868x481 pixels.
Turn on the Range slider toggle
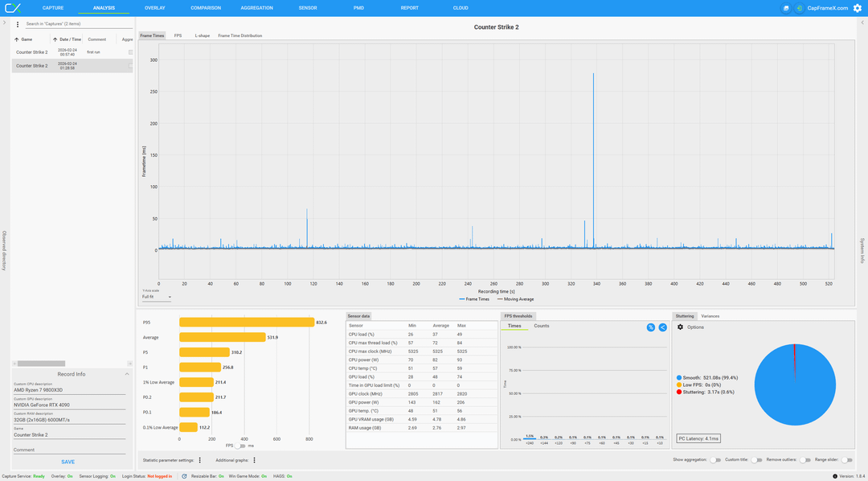click(x=846, y=460)
